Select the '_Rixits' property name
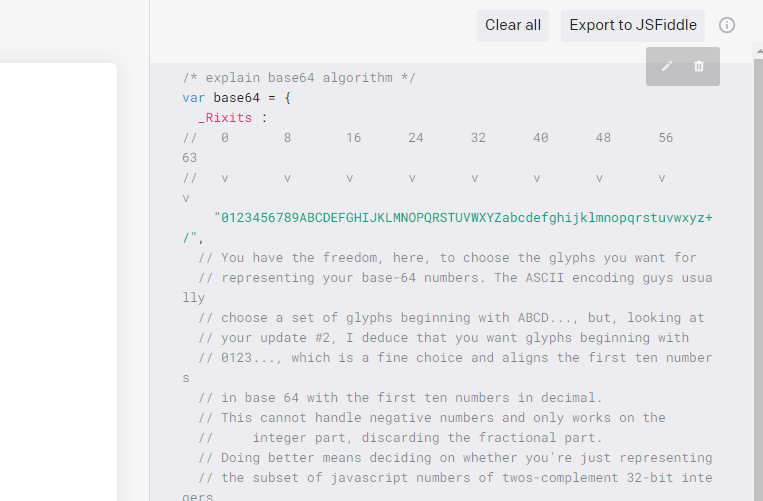 click(225, 118)
